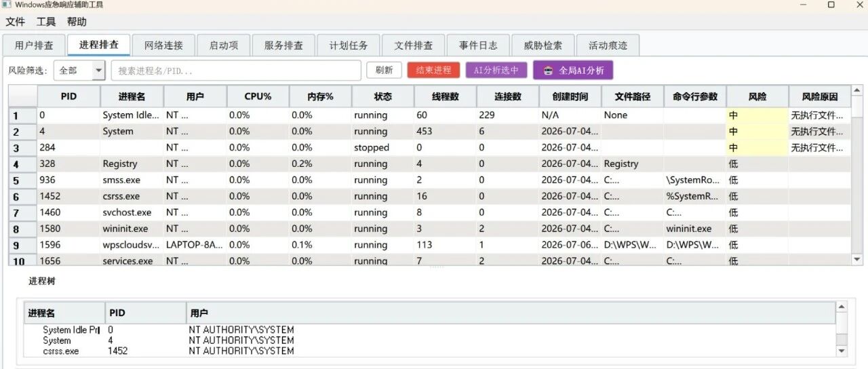Sort by the 风险 column header
This screenshot has width=868, height=369.
point(757,96)
